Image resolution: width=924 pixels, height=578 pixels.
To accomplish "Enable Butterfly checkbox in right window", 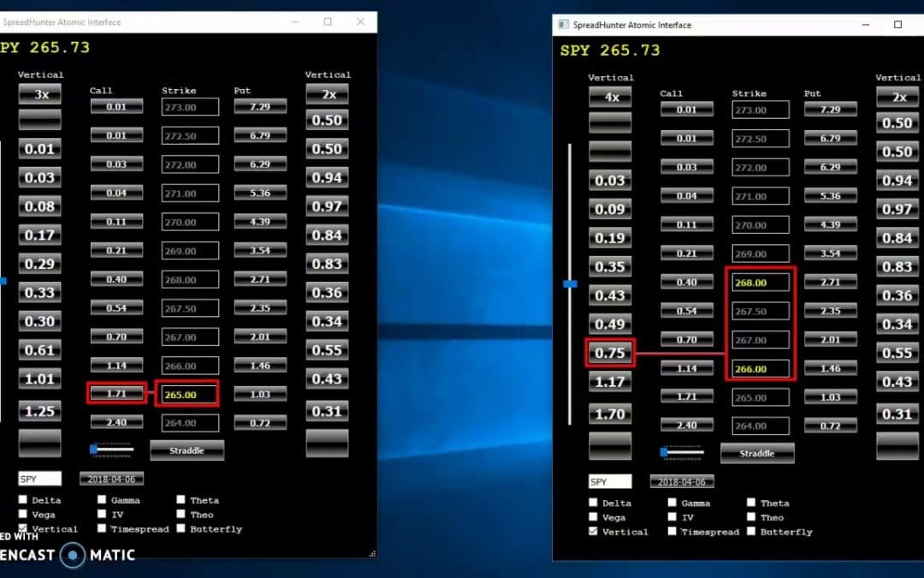I will pos(751,532).
